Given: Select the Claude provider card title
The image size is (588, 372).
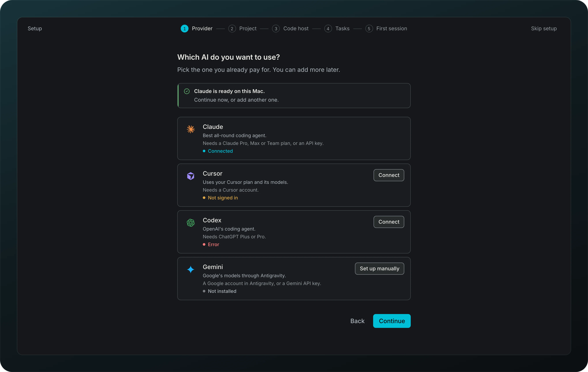Looking at the screenshot, I should [x=213, y=127].
